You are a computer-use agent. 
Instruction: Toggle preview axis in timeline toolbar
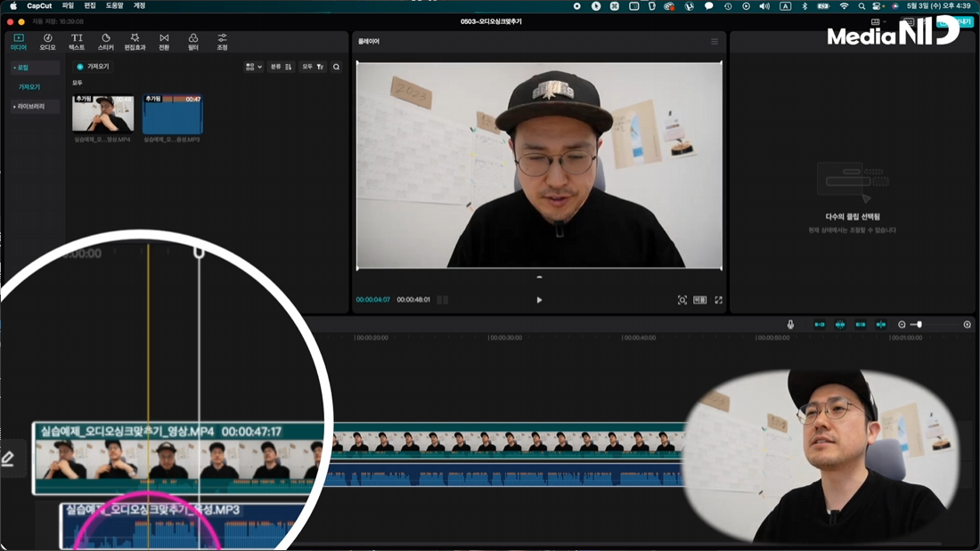880,324
